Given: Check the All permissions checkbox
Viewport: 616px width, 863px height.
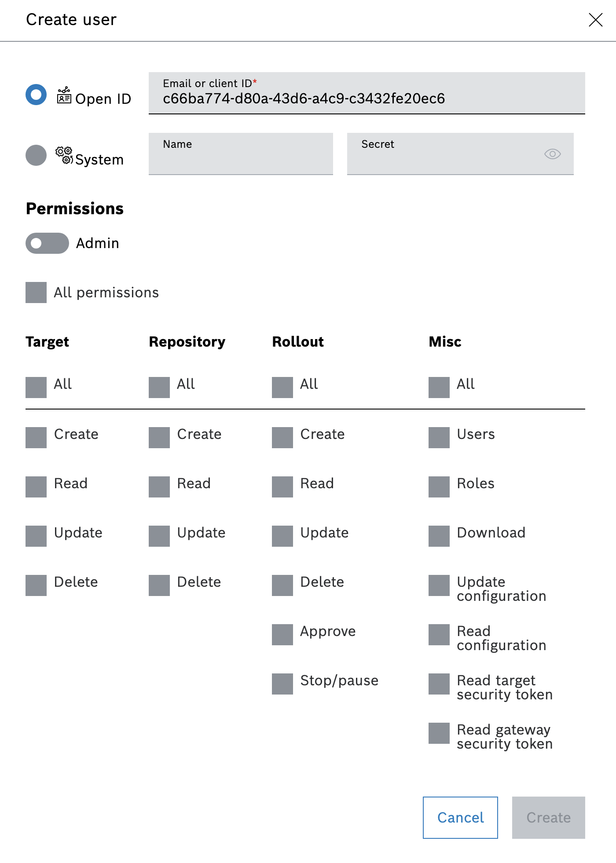Looking at the screenshot, I should [x=36, y=293].
